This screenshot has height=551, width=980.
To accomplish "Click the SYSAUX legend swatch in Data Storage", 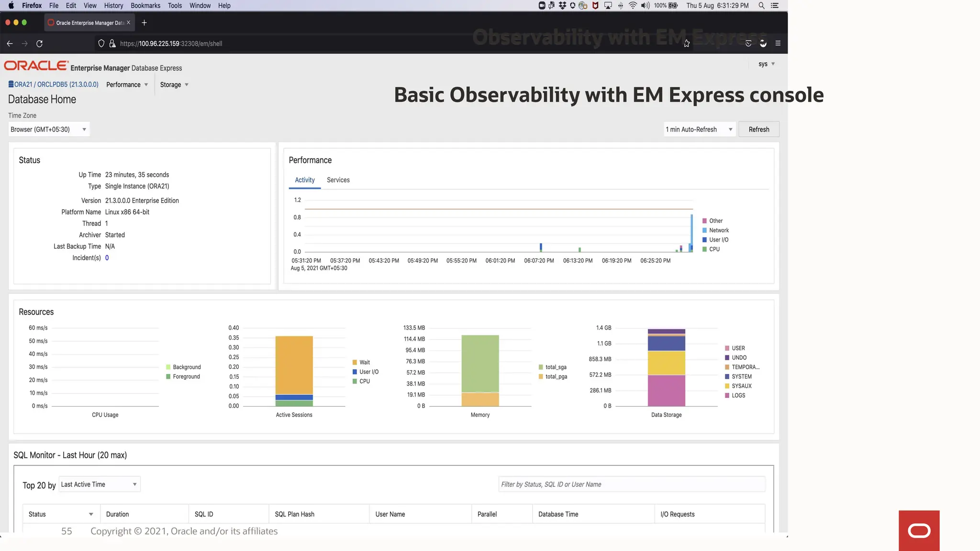I will [x=727, y=386].
